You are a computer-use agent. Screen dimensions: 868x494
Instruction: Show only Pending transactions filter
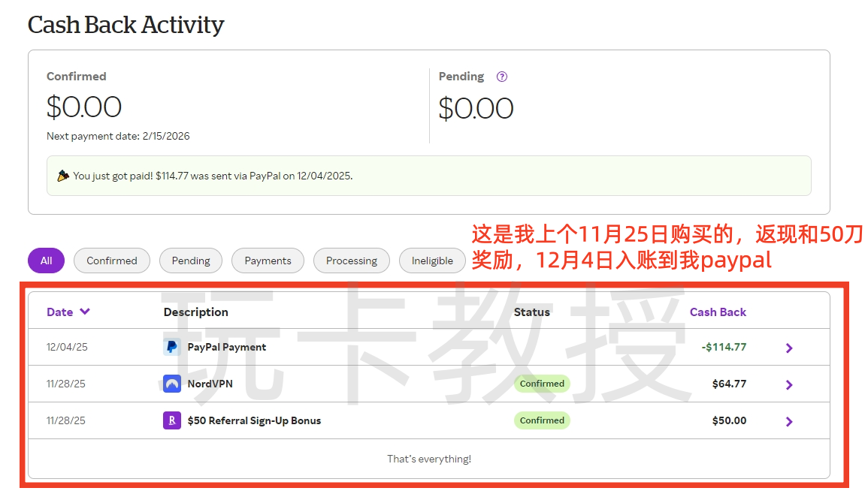tap(191, 261)
